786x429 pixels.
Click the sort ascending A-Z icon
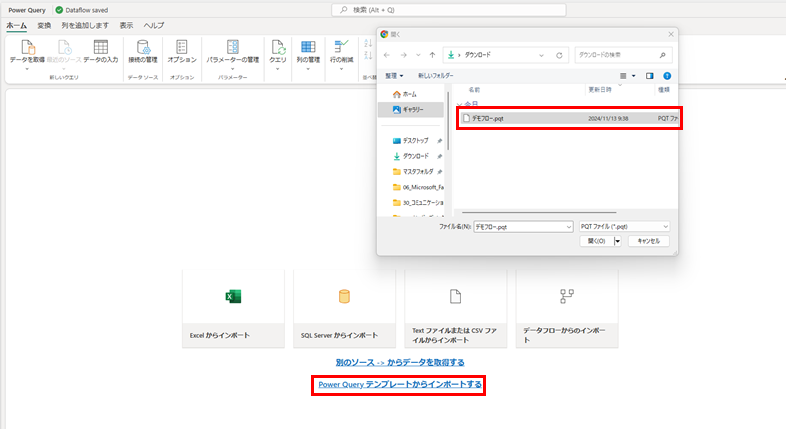pos(368,44)
